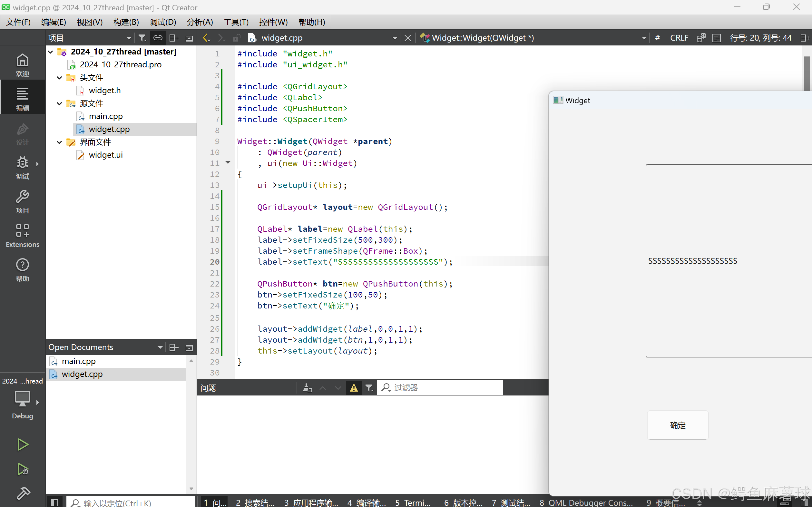
Task: Open the 5 Terminal pane
Action: 413,502
